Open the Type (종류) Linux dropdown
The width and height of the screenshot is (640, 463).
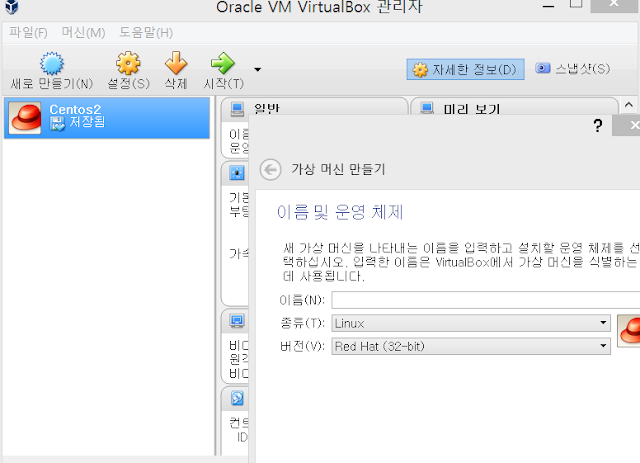[471, 323]
